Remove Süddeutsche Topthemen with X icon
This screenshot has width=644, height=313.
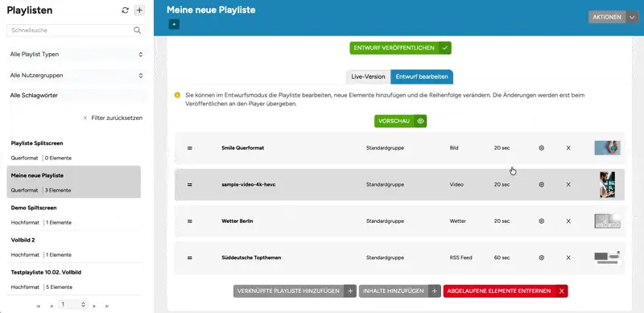click(x=568, y=257)
